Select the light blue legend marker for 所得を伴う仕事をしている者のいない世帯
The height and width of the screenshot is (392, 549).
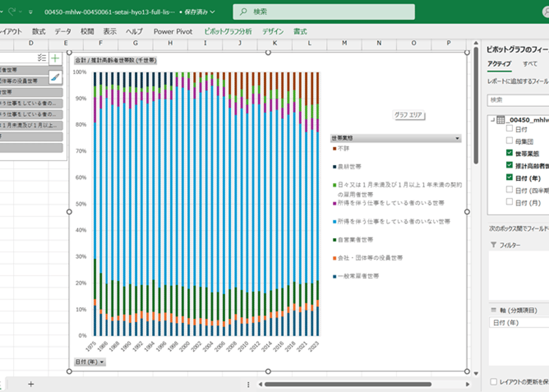click(335, 222)
